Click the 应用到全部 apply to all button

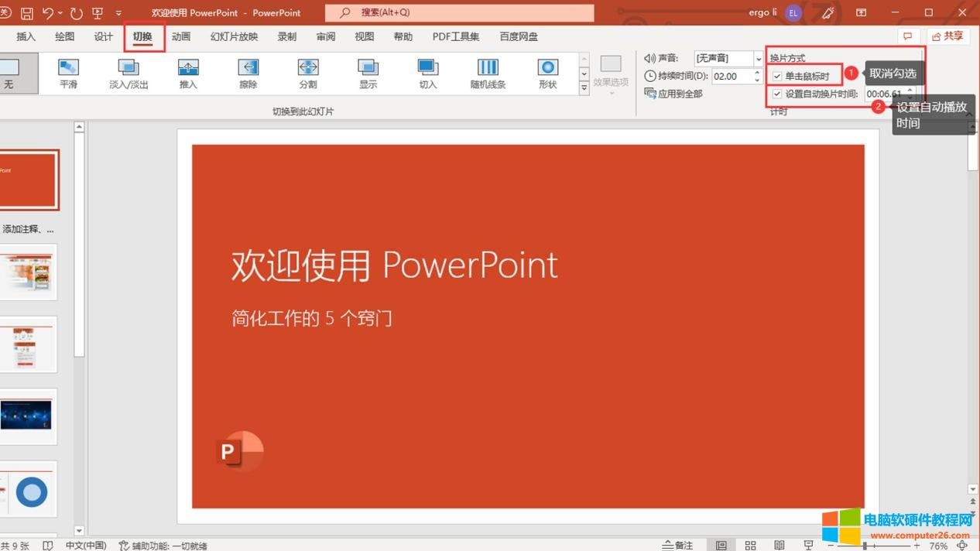click(673, 94)
